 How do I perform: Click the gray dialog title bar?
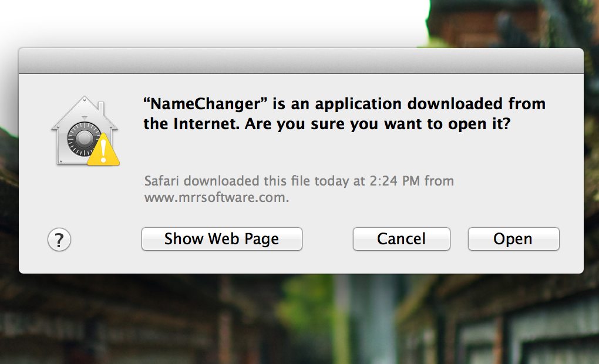tap(301, 60)
